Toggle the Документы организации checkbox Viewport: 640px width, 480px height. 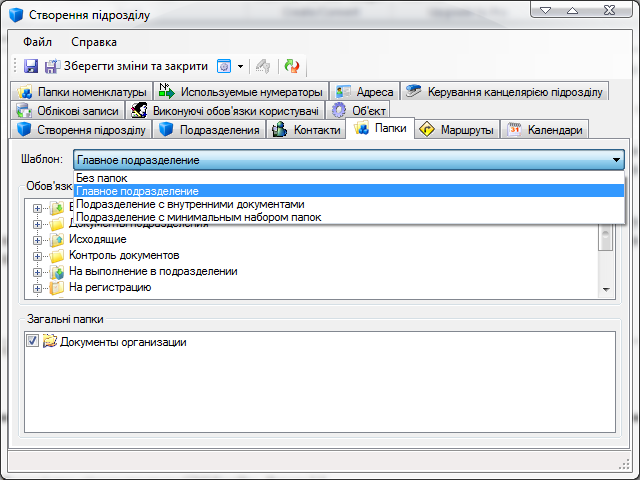[32, 342]
